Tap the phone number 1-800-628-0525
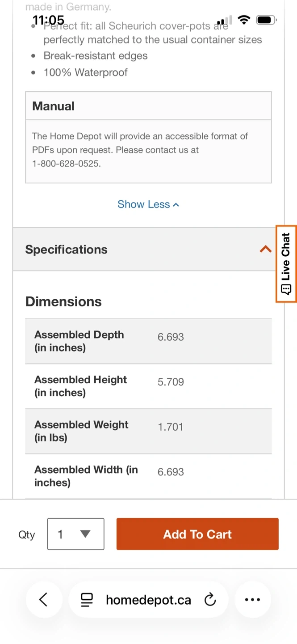The height and width of the screenshot is (644, 297). (66, 164)
